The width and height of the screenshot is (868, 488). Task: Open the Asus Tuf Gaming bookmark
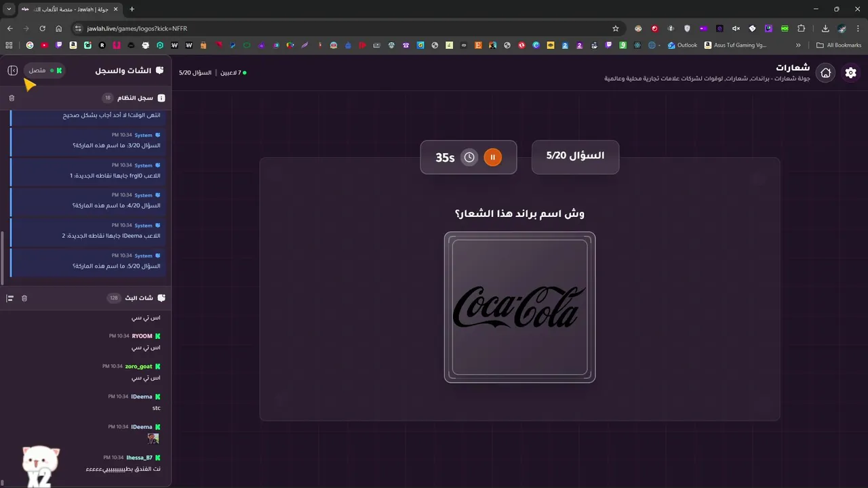pyautogui.click(x=735, y=45)
